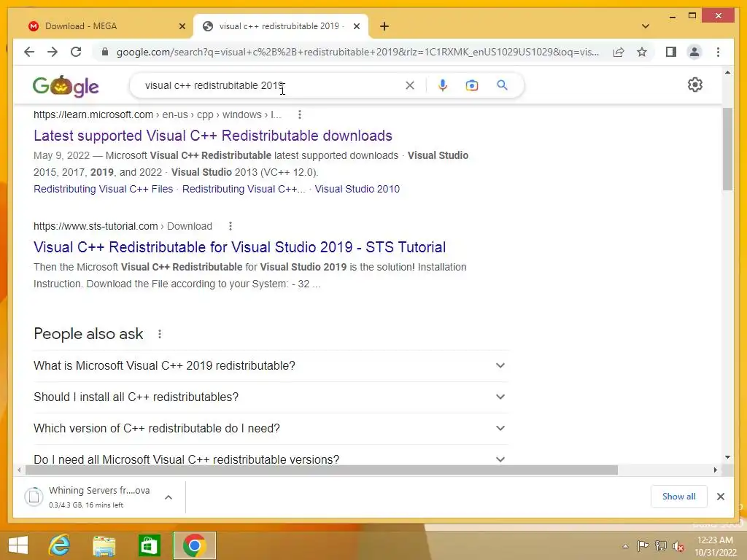
Task: Click the Google Halloween doodle logo
Action: (x=66, y=86)
